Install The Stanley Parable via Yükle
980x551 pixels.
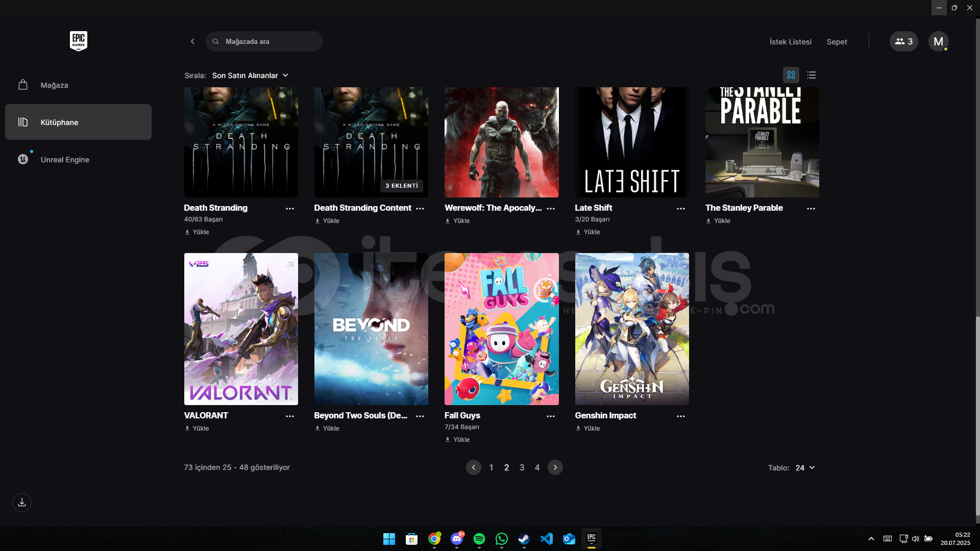tap(718, 221)
